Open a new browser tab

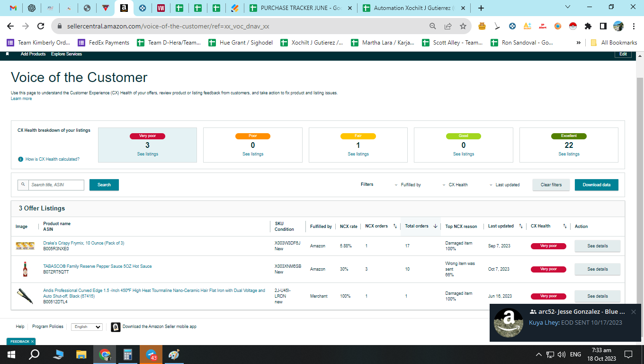481,8
